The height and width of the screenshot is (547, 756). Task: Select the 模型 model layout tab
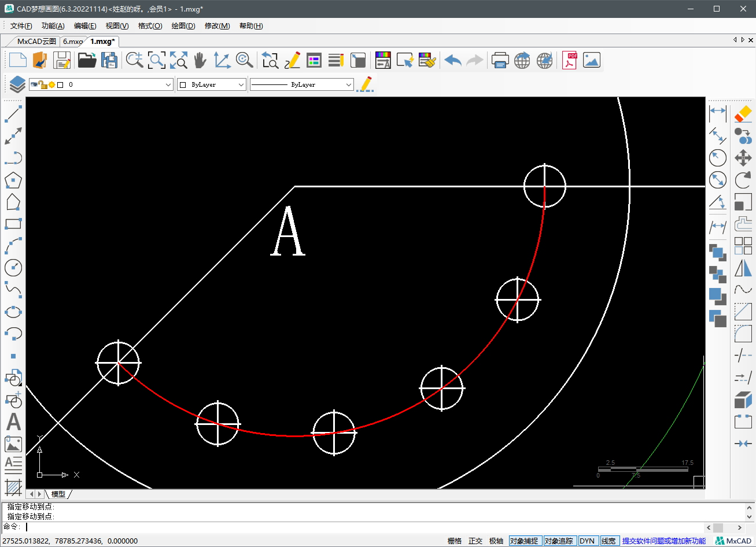coord(58,494)
